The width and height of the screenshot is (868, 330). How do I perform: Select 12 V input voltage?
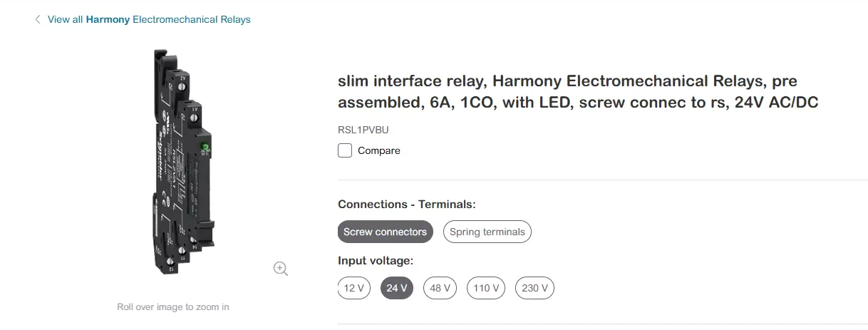pyautogui.click(x=353, y=288)
